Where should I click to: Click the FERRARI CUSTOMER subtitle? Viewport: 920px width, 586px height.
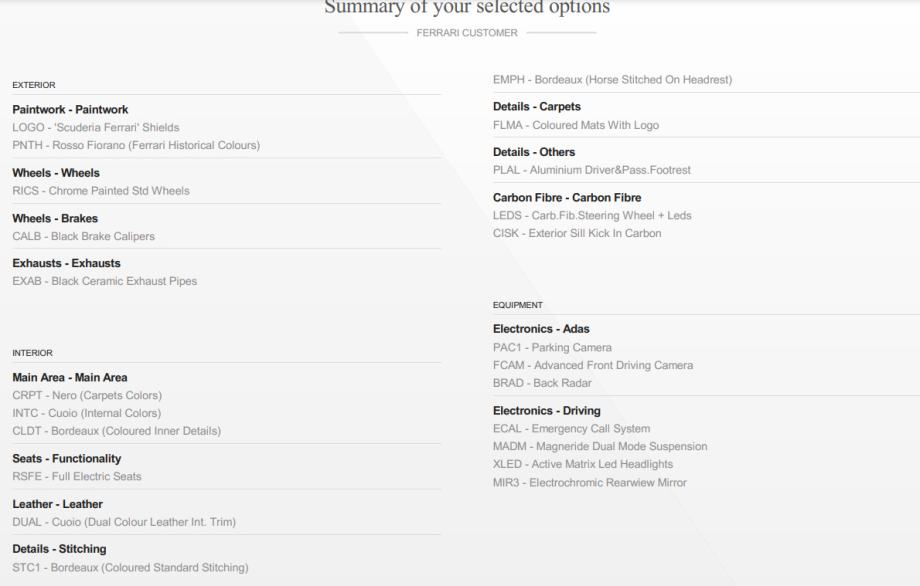(467, 33)
